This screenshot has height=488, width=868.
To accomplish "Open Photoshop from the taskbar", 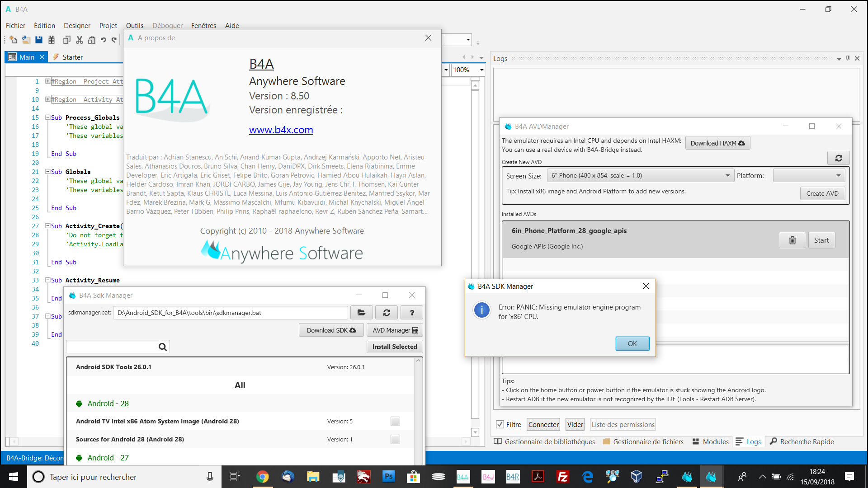I will pyautogui.click(x=388, y=477).
